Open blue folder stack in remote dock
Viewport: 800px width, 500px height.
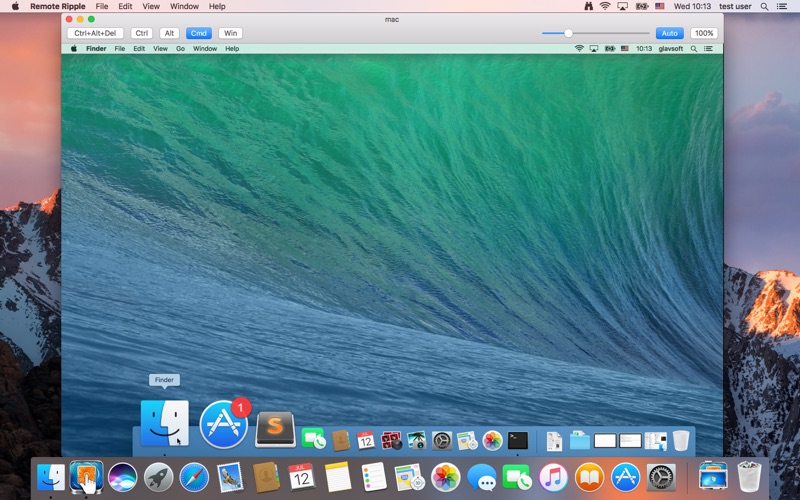tap(580, 440)
